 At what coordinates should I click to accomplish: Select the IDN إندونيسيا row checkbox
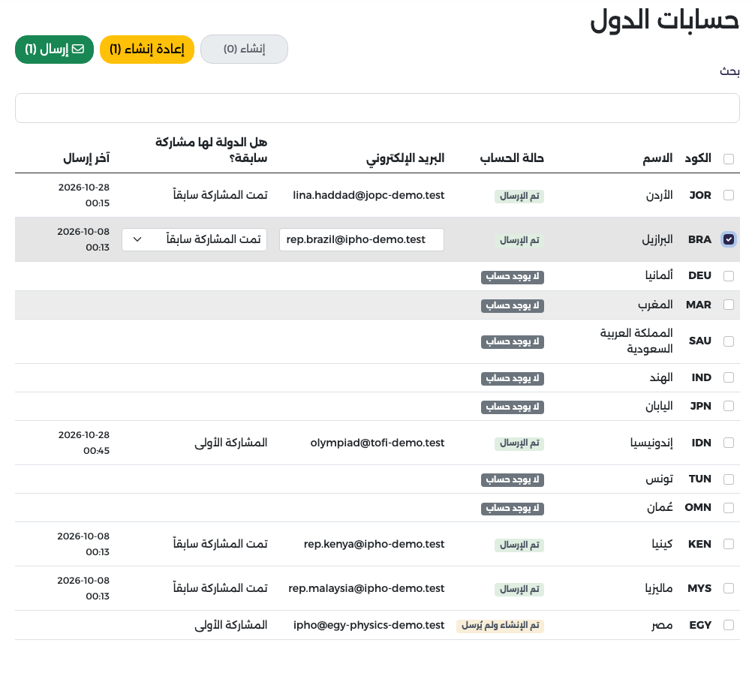point(729,443)
